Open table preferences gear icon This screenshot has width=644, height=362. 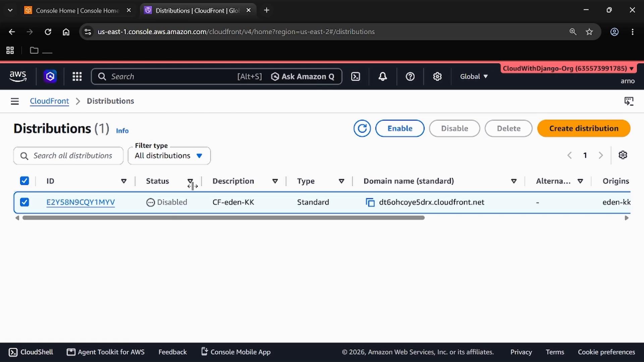[623, 155]
